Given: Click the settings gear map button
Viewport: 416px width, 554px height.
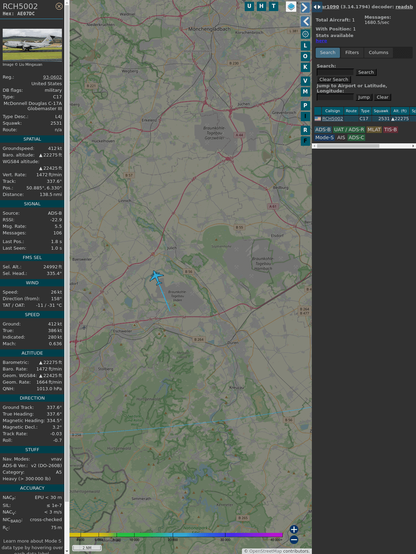Looking at the screenshot, I should point(305,34).
